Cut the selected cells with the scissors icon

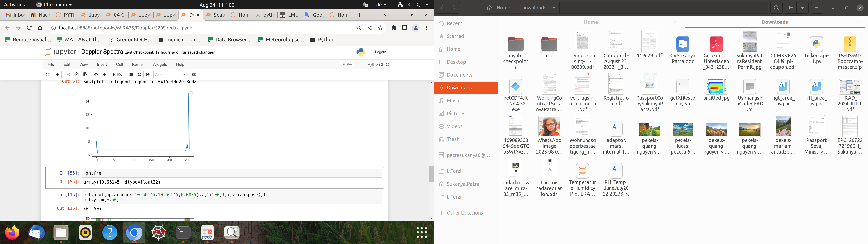[67, 75]
